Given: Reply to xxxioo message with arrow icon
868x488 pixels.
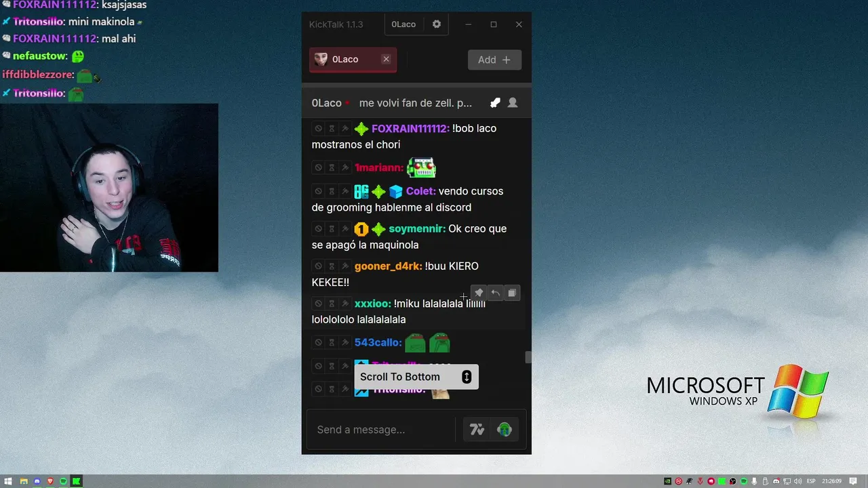Looking at the screenshot, I should pos(495,293).
